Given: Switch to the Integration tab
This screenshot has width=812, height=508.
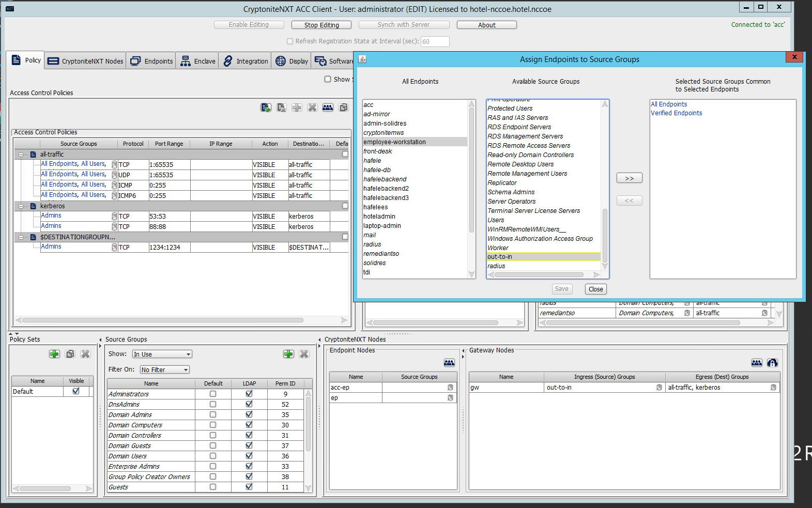Looking at the screenshot, I should click(x=246, y=61).
